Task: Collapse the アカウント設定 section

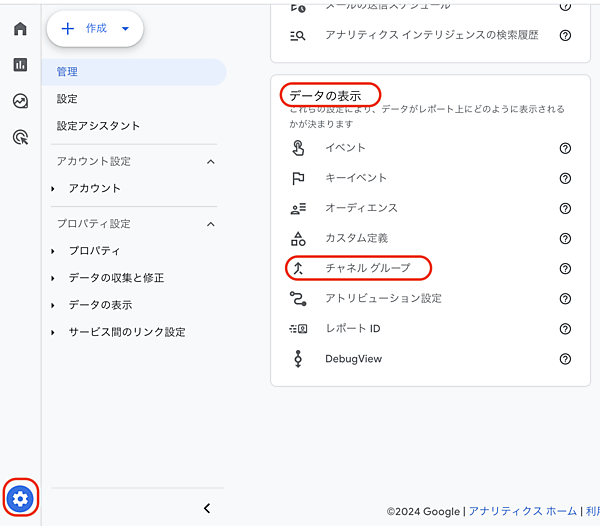Action: 210,162
